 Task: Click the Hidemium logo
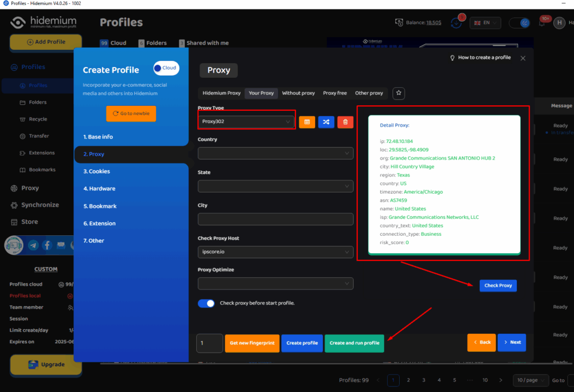pyautogui.click(x=43, y=22)
